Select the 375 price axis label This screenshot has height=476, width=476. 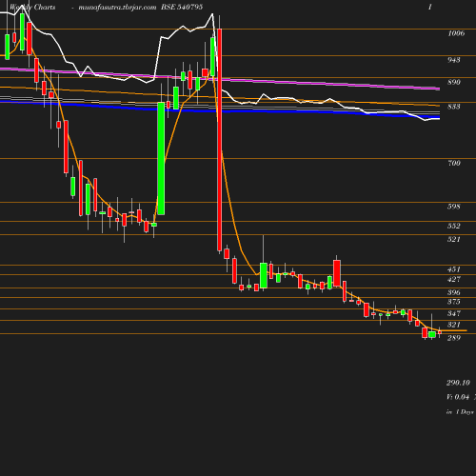coord(454,302)
